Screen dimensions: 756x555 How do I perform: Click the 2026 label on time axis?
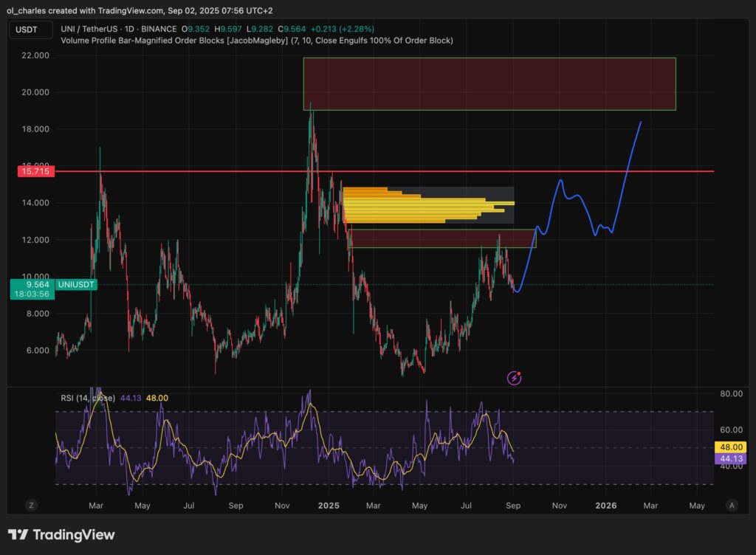point(605,506)
